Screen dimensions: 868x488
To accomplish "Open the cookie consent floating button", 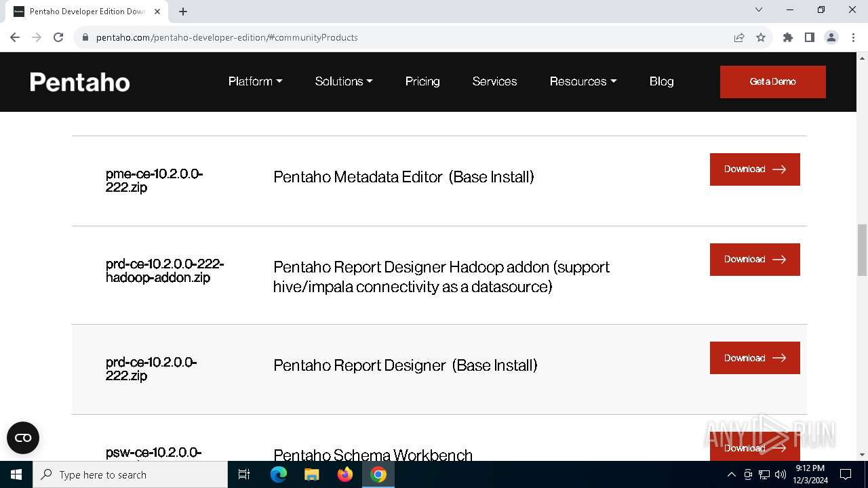I will click(23, 438).
